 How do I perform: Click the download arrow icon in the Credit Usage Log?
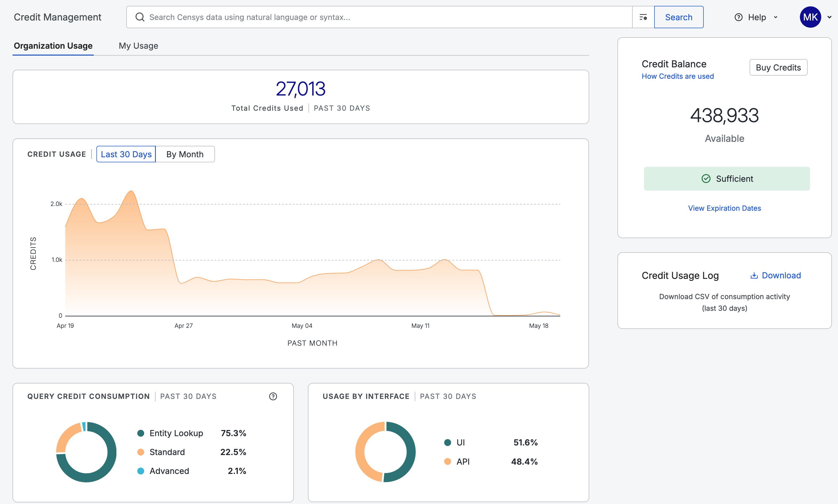coord(754,275)
